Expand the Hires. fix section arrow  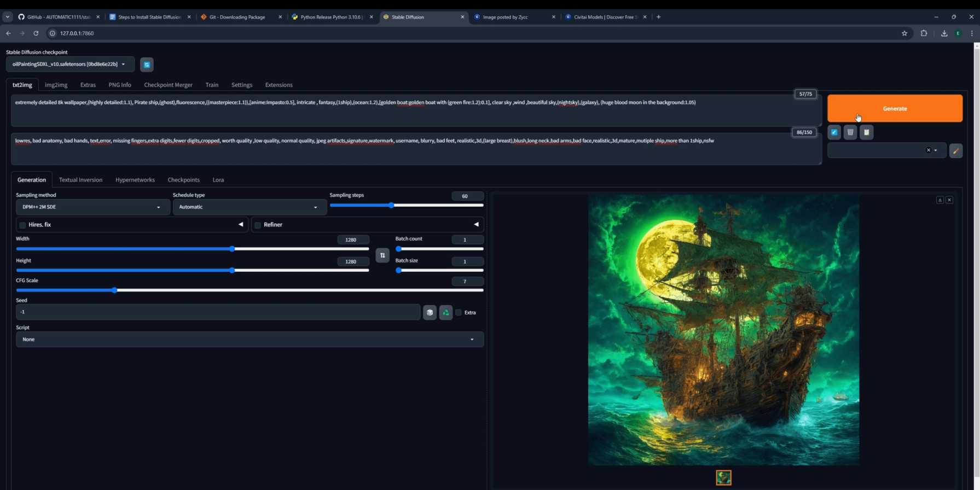click(x=241, y=225)
